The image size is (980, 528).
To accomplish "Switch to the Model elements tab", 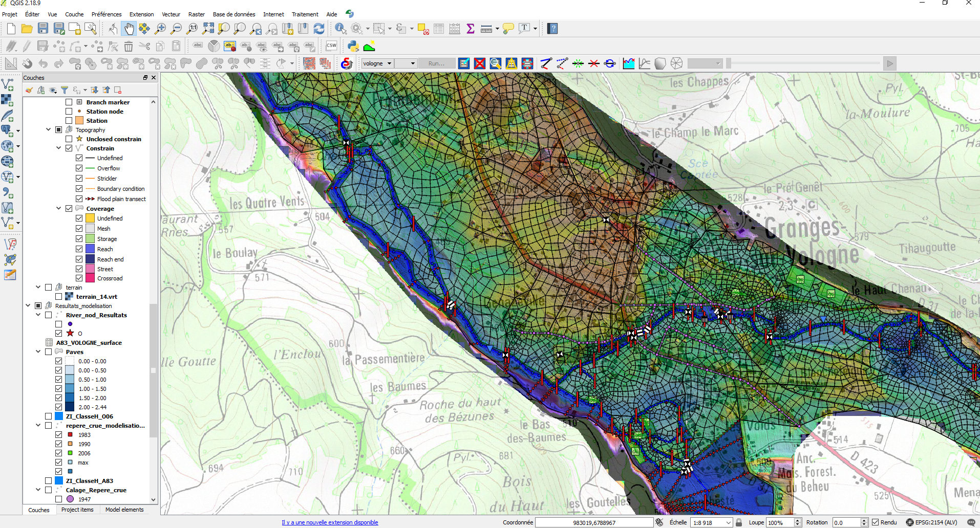I will [x=124, y=510].
